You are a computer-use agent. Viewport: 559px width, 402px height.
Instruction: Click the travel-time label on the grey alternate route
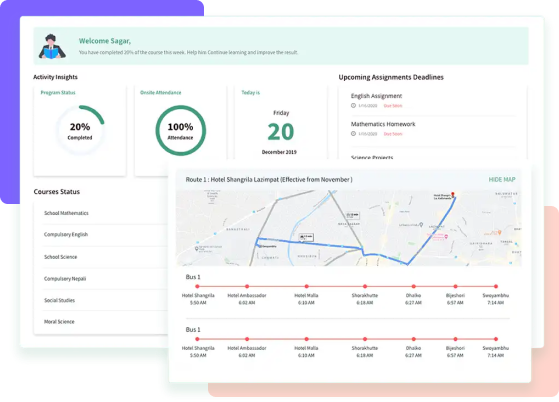click(x=352, y=215)
